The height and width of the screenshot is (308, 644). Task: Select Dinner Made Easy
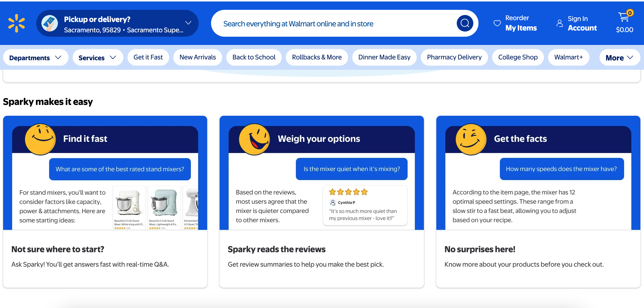[x=384, y=57]
